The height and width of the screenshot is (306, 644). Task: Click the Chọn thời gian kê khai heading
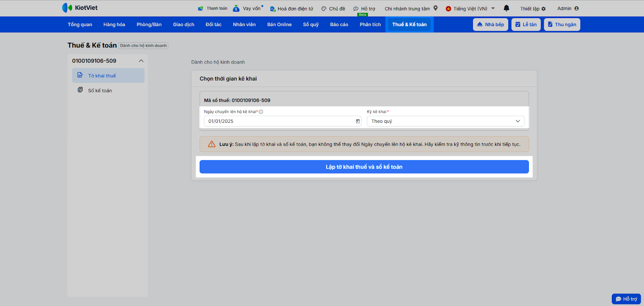click(228, 79)
